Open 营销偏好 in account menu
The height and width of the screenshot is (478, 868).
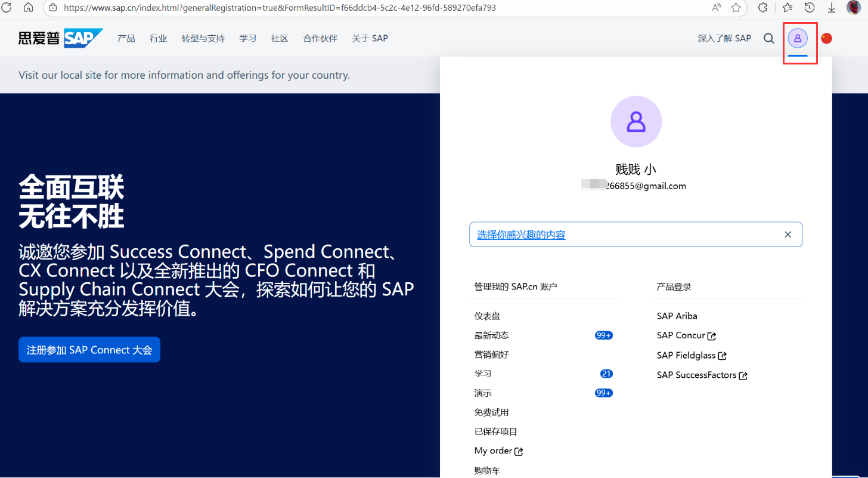492,354
